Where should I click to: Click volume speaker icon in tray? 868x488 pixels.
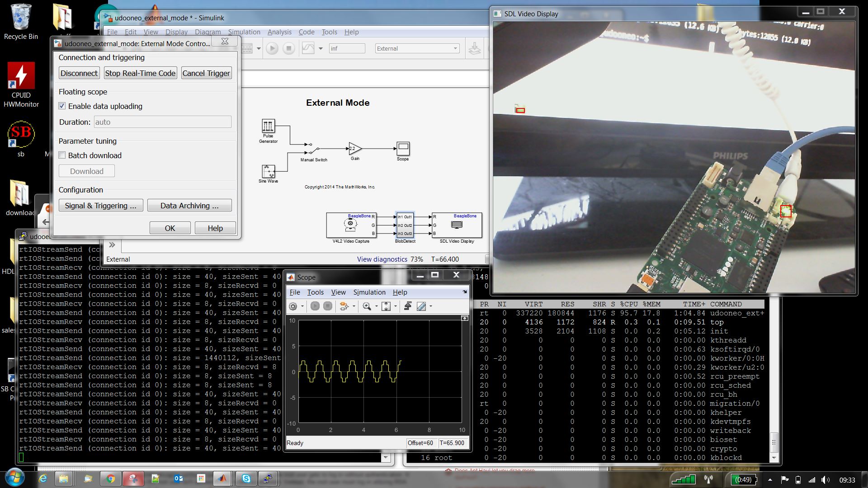(x=826, y=480)
